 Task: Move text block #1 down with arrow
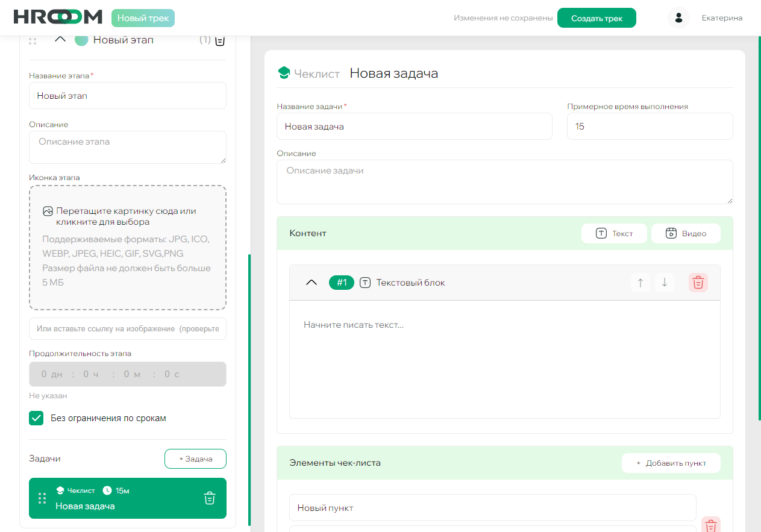click(x=665, y=283)
